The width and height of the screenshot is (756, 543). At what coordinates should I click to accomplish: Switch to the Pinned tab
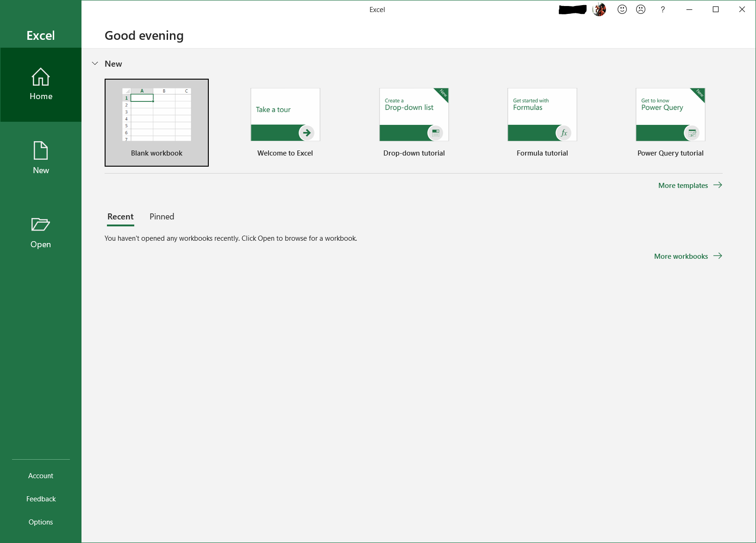(162, 217)
